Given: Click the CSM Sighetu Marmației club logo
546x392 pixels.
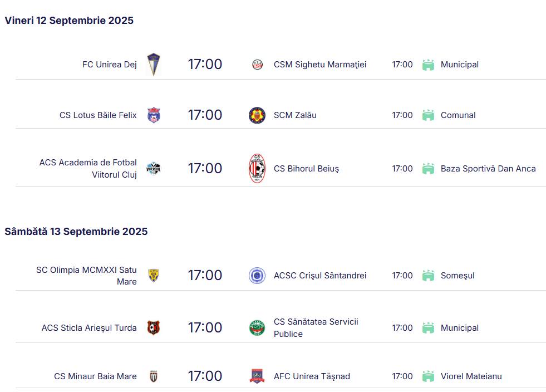Looking at the screenshot, I should 257,65.
